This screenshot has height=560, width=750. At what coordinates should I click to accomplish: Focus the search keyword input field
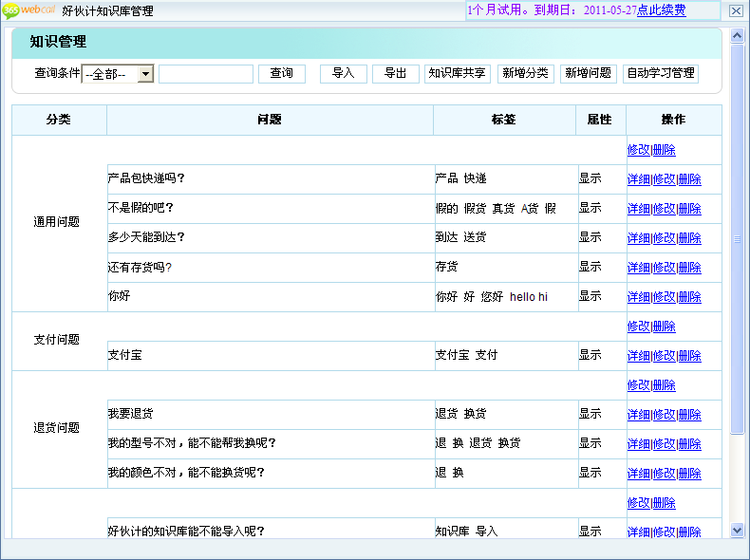206,74
